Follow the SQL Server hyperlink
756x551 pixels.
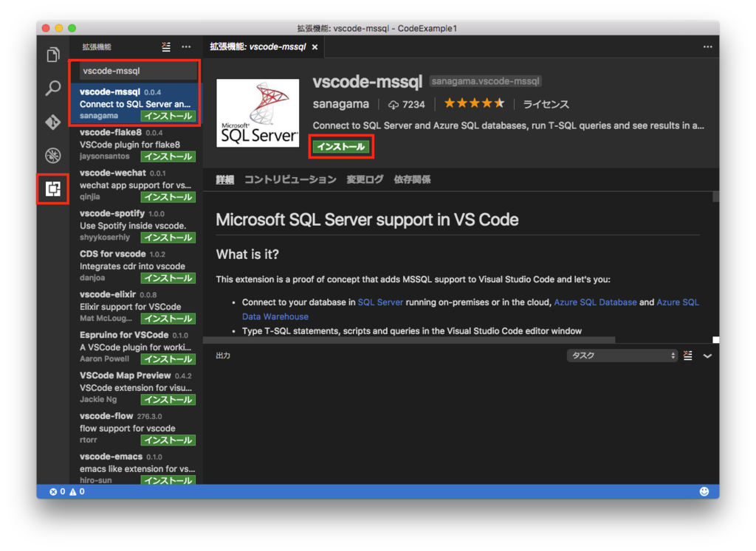point(380,302)
